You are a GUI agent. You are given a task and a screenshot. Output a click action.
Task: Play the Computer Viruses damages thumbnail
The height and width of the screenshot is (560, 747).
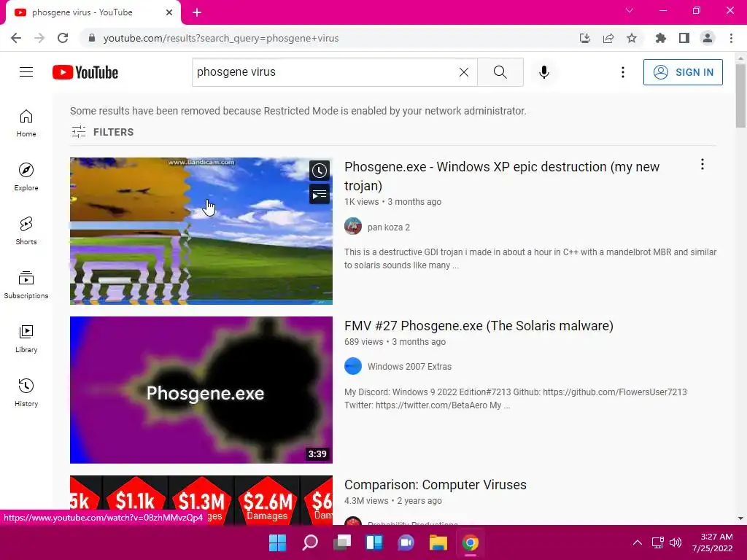[201, 500]
